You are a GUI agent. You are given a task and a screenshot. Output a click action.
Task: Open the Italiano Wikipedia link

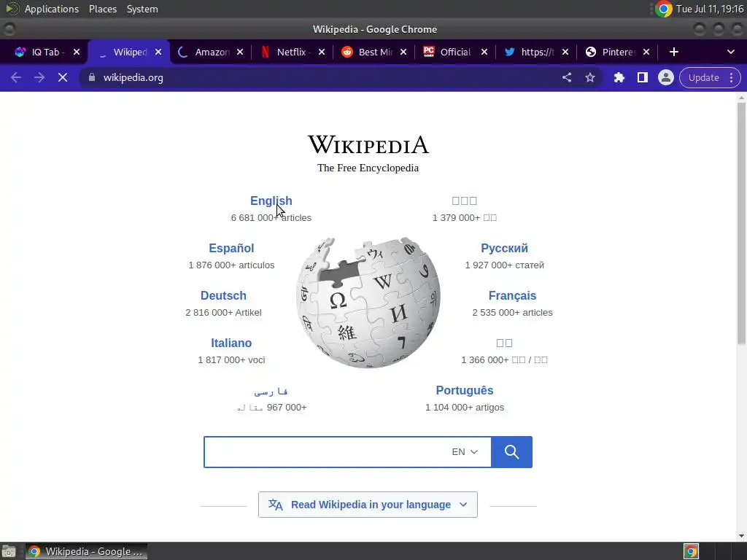coord(231,343)
